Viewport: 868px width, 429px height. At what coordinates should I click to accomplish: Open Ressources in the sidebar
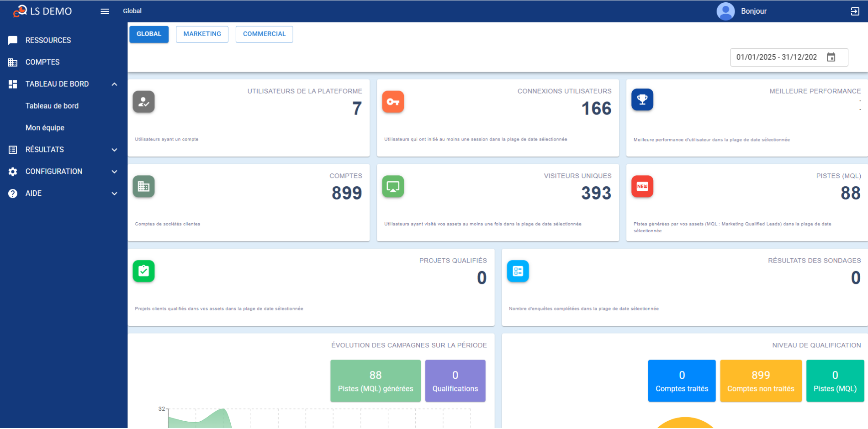(x=64, y=40)
